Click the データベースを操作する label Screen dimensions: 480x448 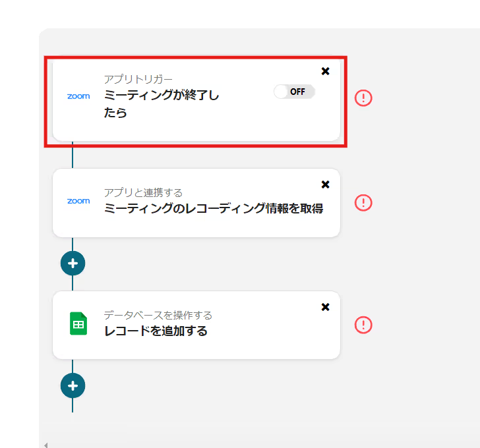pyautogui.click(x=158, y=315)
